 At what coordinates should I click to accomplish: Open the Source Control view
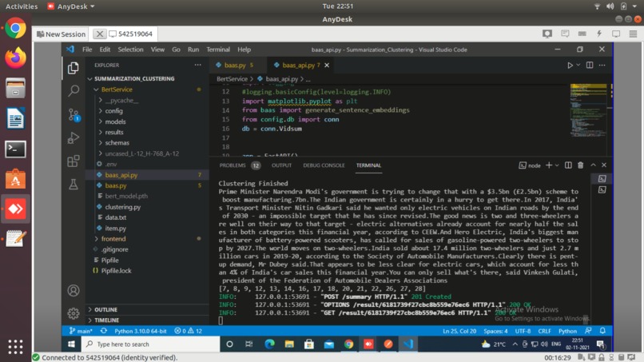coord(74,114)
